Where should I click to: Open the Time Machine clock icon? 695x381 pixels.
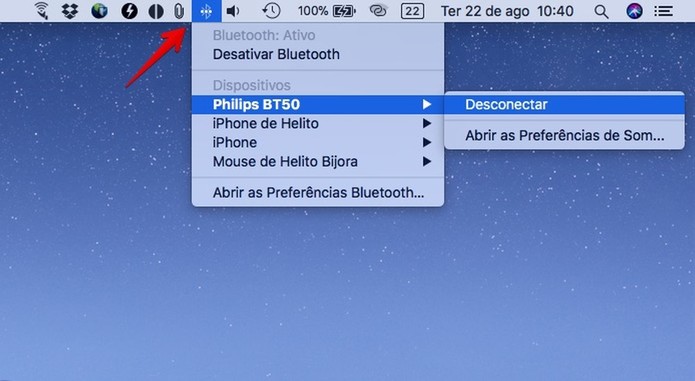(271, 11)
